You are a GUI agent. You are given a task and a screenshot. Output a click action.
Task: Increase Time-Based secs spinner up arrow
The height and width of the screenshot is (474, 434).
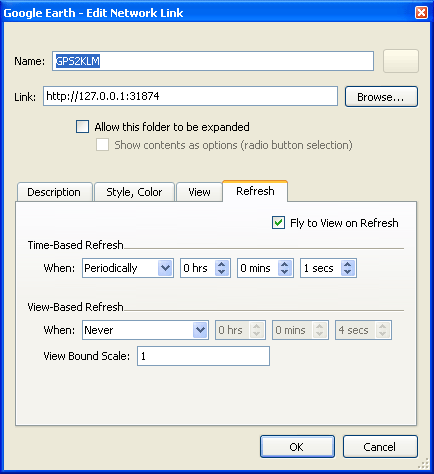[348, 264]
